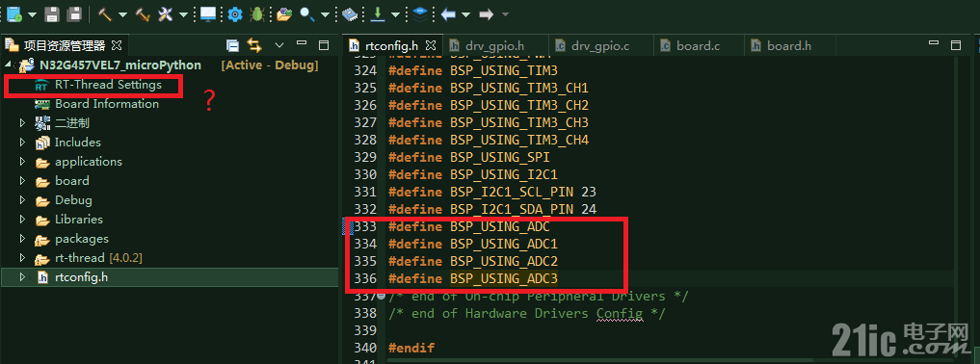The image size is (980, 364).
Task: Open the build hammer dropdown arrow
Action: [122, 14]
